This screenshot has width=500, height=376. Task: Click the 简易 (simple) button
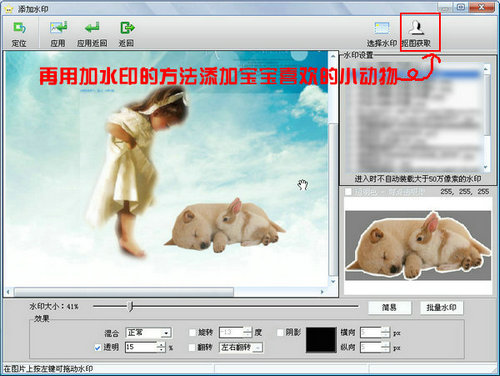[389, 307]
